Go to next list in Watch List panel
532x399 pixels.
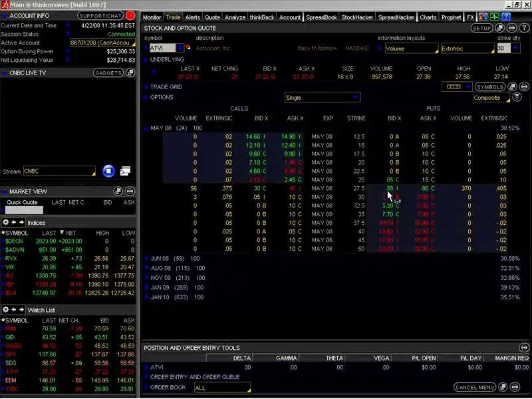click(x=21, y=309)
